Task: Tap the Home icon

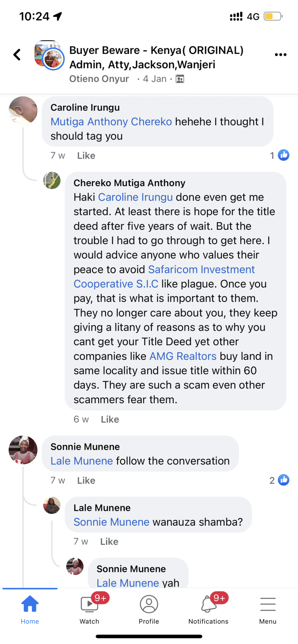Action: pos(30,609)
